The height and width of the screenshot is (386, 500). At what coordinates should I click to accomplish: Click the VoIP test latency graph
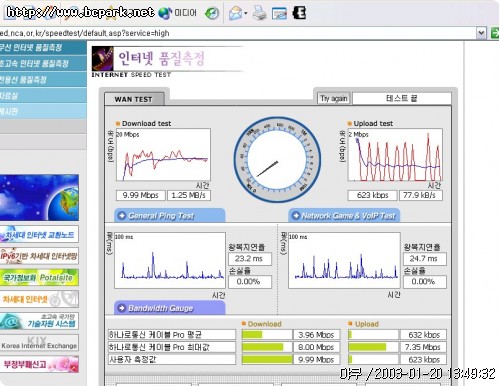[x=344, y=260]
